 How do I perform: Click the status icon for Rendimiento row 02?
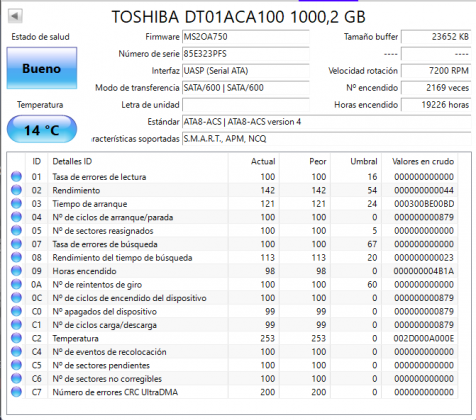coord(16,190)
